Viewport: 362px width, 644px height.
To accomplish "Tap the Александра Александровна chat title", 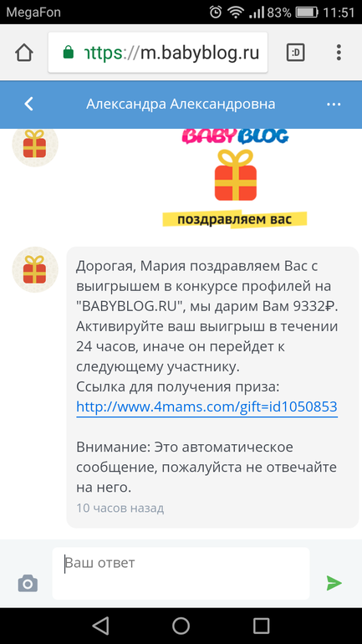I will pyautogui.click(x=181, y=105).
